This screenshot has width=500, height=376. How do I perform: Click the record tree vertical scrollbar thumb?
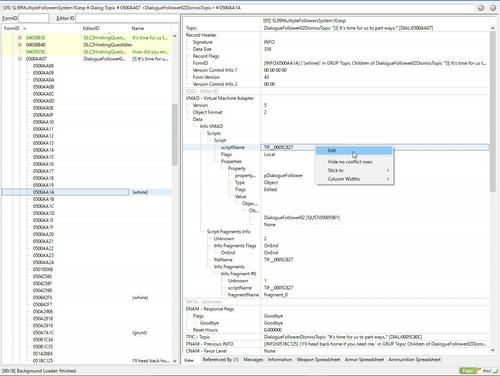click(x=175, y=135)
